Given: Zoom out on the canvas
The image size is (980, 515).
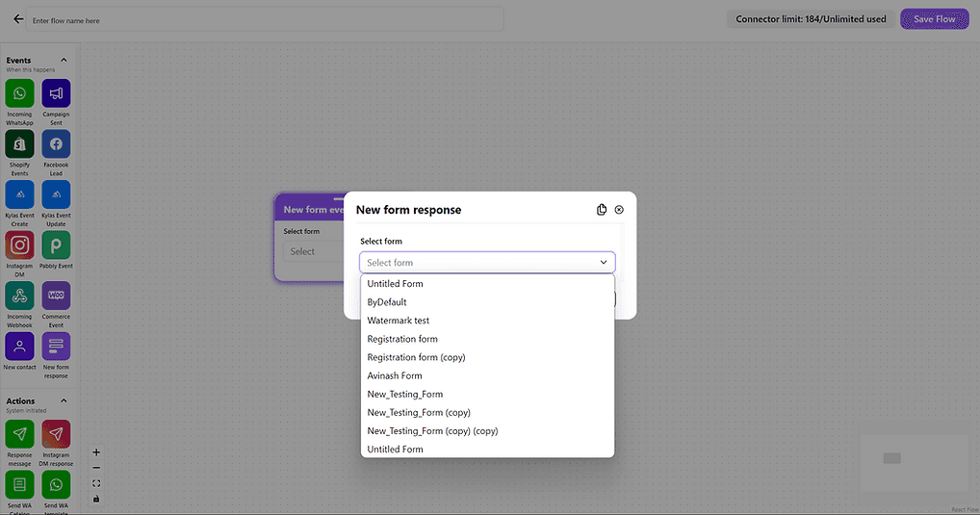Looking at the screenshot, I should pyautogui.click(x=96, y=468).
